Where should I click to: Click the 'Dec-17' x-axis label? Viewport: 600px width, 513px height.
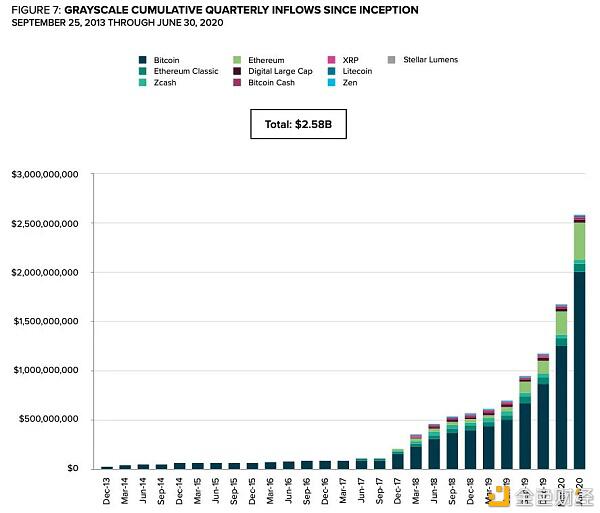click(397, 491)
